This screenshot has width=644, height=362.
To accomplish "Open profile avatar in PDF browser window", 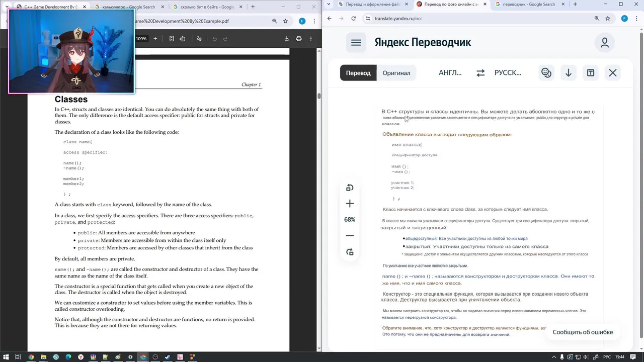I will [302, 21].
